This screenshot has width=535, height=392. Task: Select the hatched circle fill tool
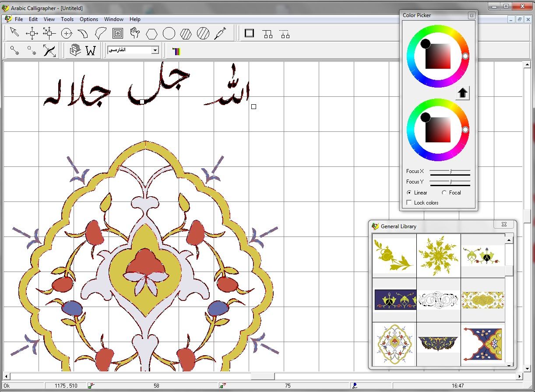(203, 33)
